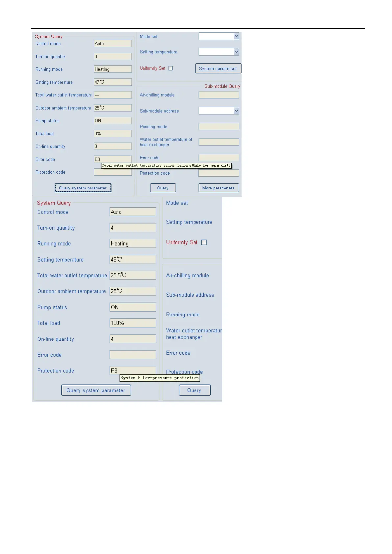Click the Pump status field in lower panel
The width and height of the screenshot is (392, 554).
(133, 307)
